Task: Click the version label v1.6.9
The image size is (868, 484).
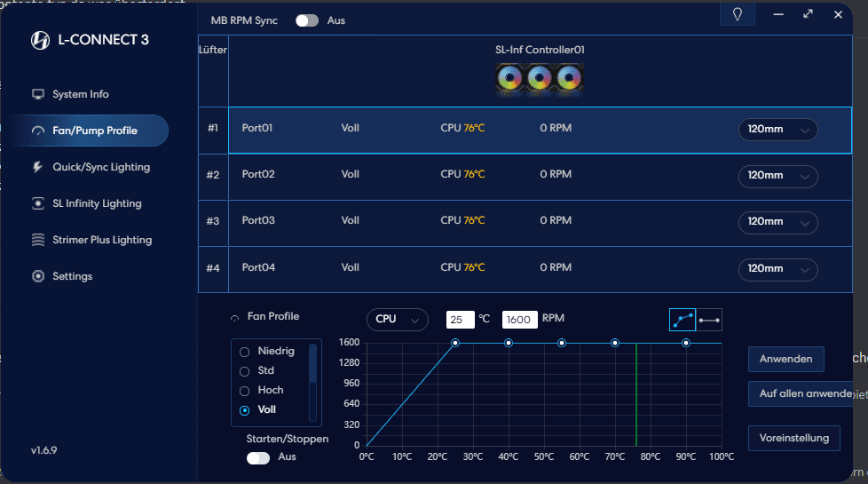Action: 43,450
